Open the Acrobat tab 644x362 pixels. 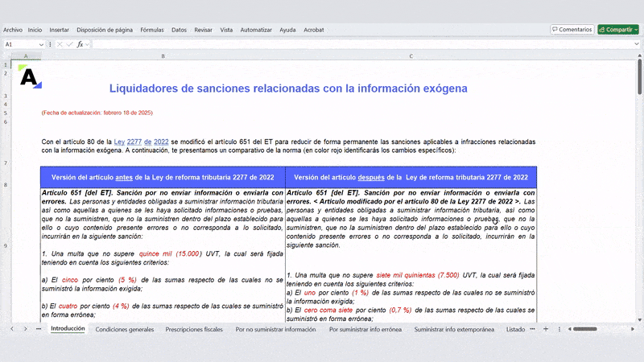pos(314,30)
